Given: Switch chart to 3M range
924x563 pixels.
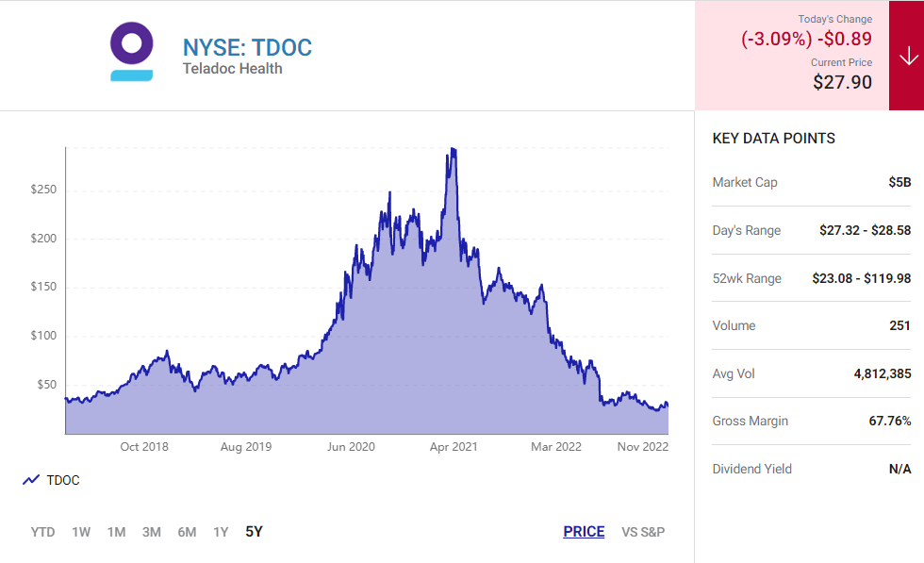Looking at the screenshot, I should coord(152,532).
